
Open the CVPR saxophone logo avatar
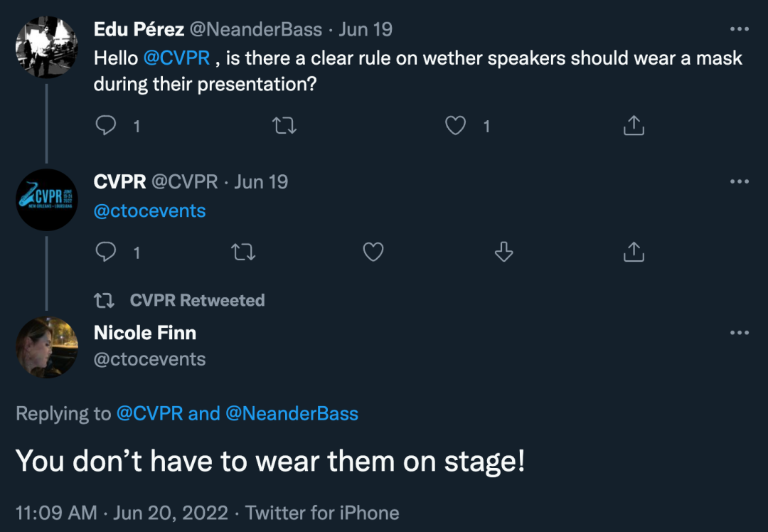click(46, 199)
